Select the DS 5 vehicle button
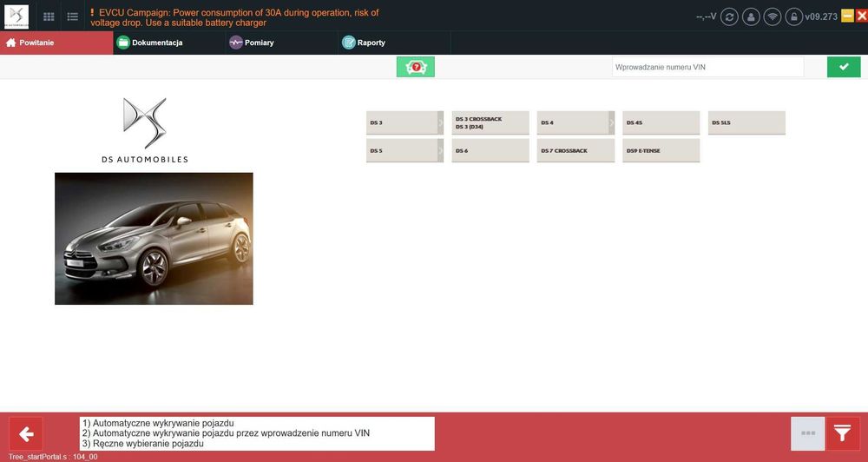 pyautogui.click(x=402, y=150)
